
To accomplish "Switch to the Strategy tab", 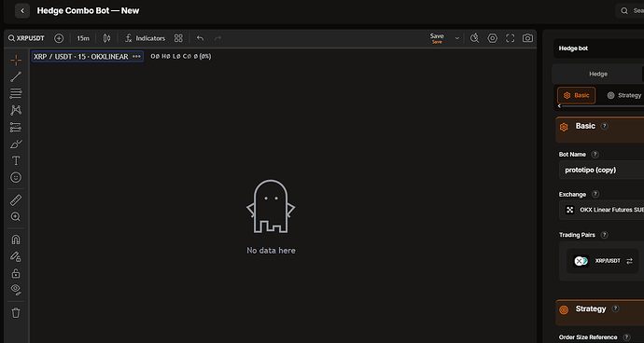I will click(623, 95).
